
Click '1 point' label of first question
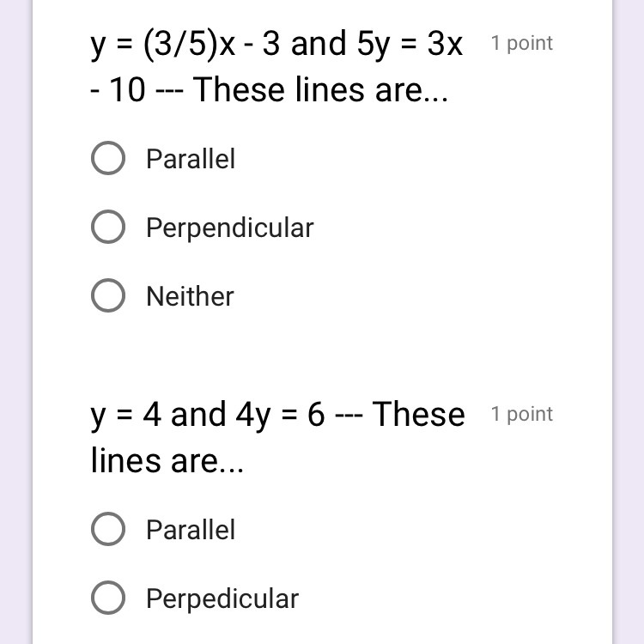[522, 43]
